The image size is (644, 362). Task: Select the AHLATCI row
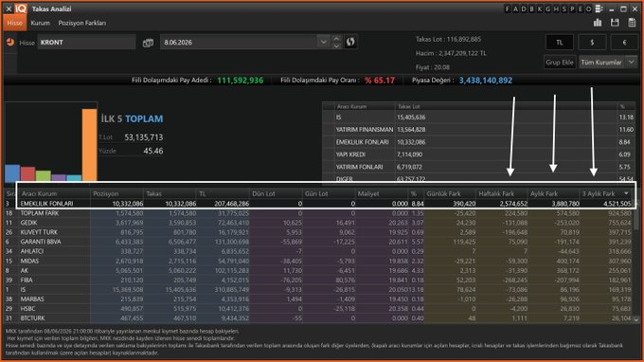click(319, 251)
